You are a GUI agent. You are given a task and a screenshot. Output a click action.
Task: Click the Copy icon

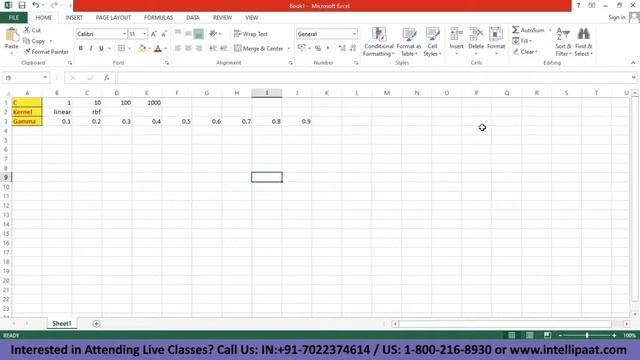click(x=27, y=41)
